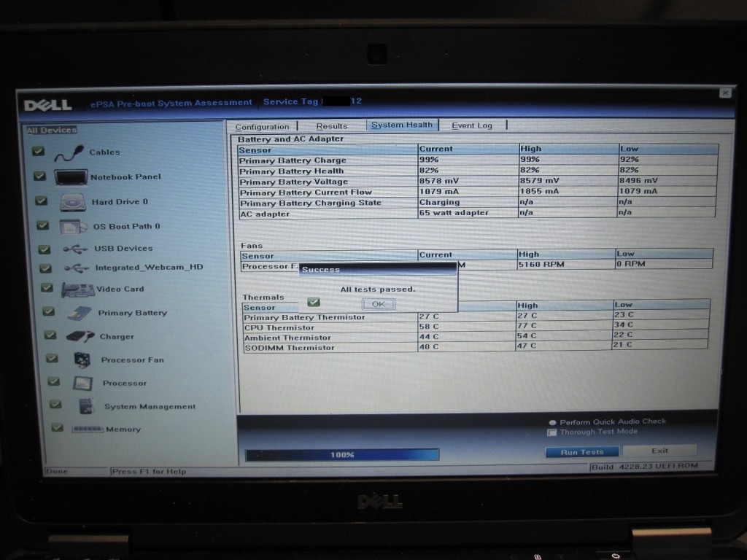Select the Video Card icon

(78, 290)
